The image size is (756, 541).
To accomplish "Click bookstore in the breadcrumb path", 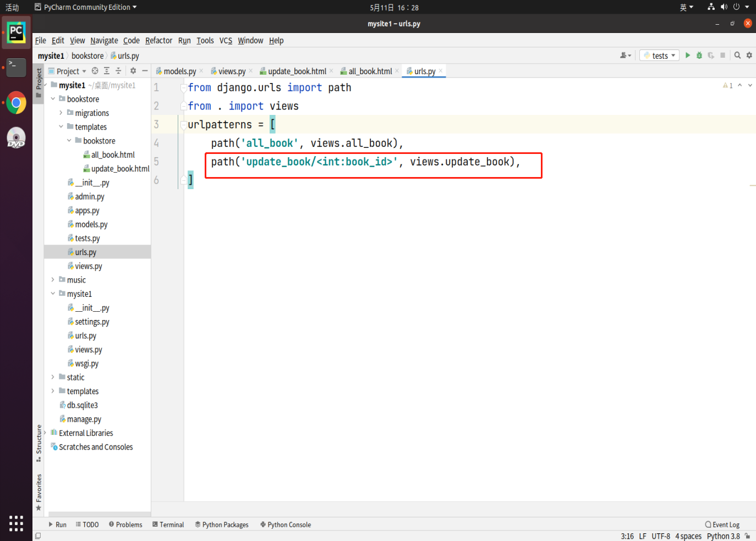I will [87, 56].
